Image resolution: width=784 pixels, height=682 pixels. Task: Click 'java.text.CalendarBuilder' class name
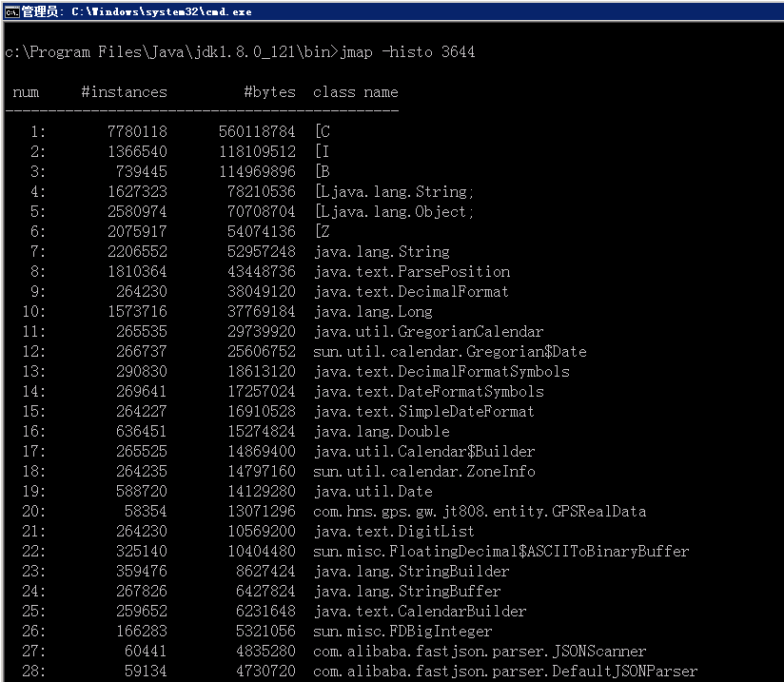420,612
